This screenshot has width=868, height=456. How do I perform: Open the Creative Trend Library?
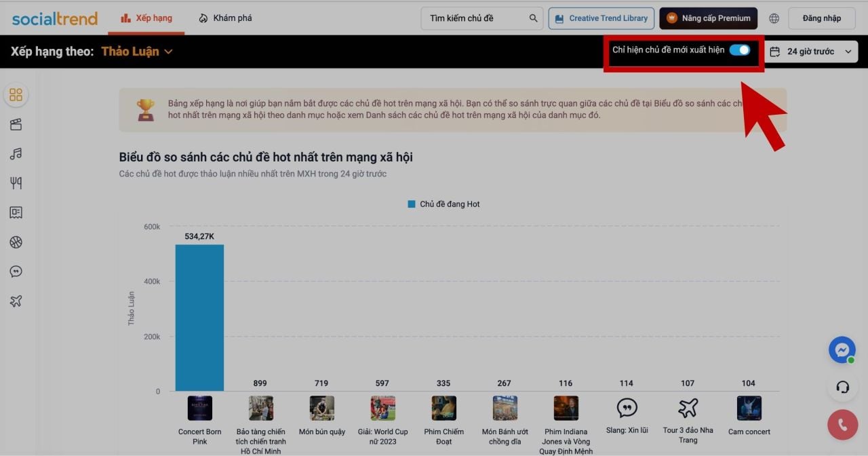point(601,18)
